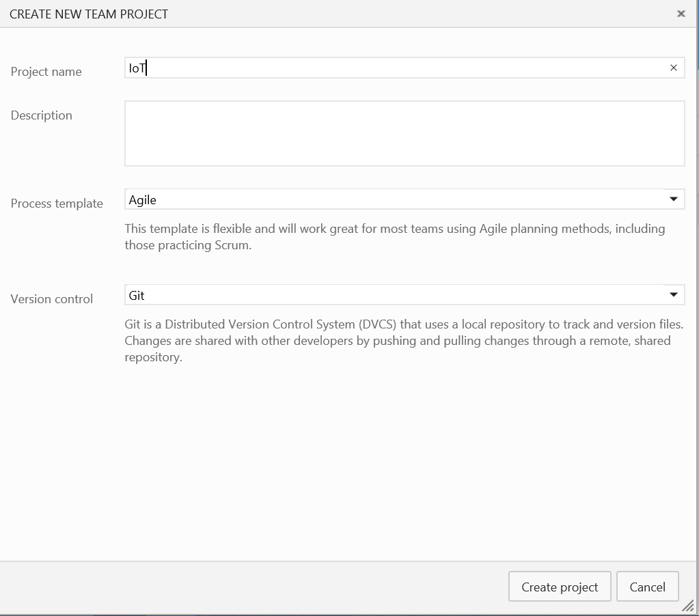
Task: Open the Version control dropdown arrow
Action: (673, 295)
